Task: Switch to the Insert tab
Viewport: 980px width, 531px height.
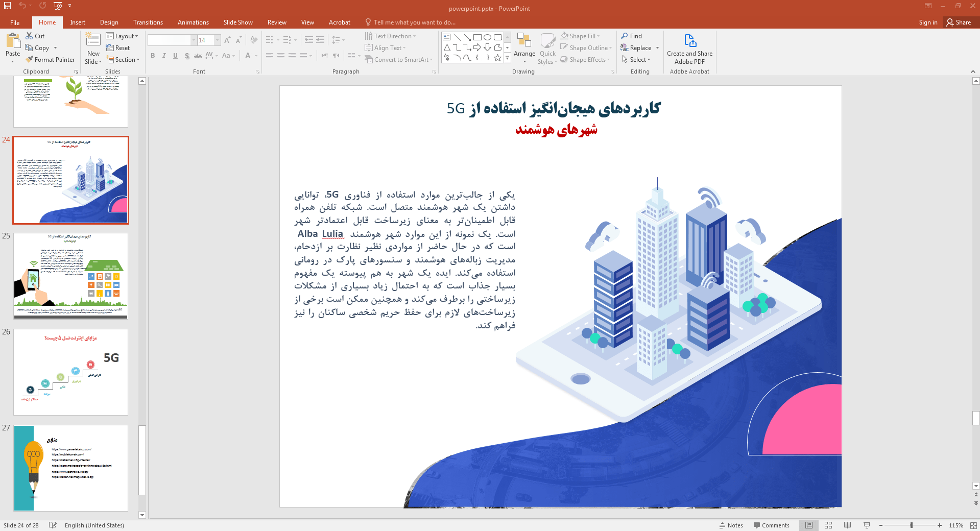Action: 78,22
